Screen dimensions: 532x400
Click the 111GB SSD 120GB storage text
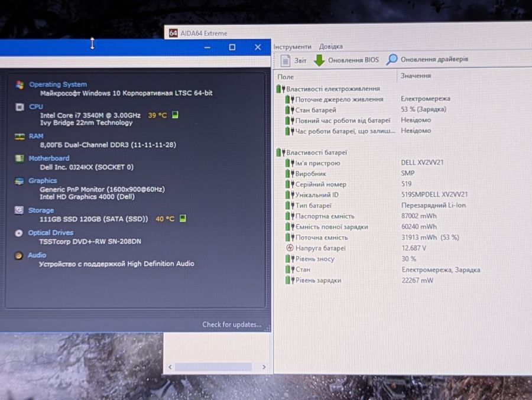pyautogui.click(x=94, y=219)
